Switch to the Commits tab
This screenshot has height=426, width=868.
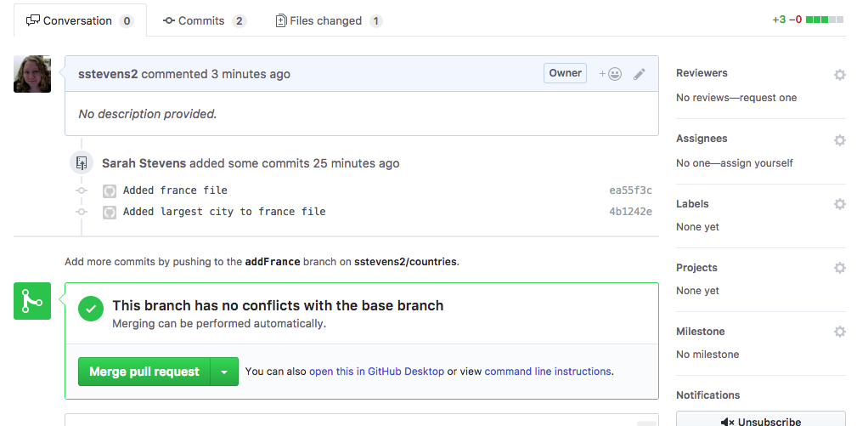coord(205,21)
